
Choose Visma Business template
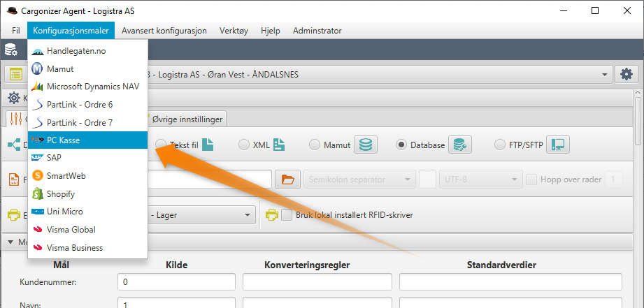(x=88, y=248)
